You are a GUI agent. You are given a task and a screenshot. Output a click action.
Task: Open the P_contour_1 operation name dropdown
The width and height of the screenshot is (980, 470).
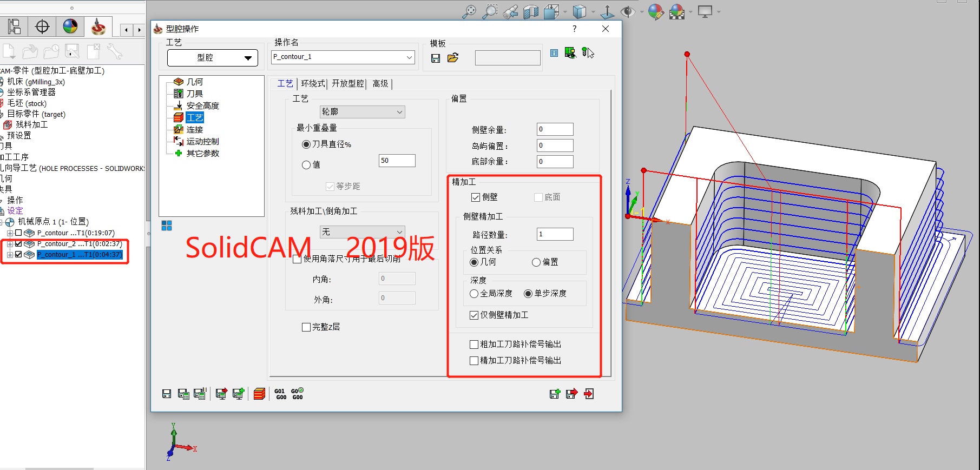tap(410, 57)
